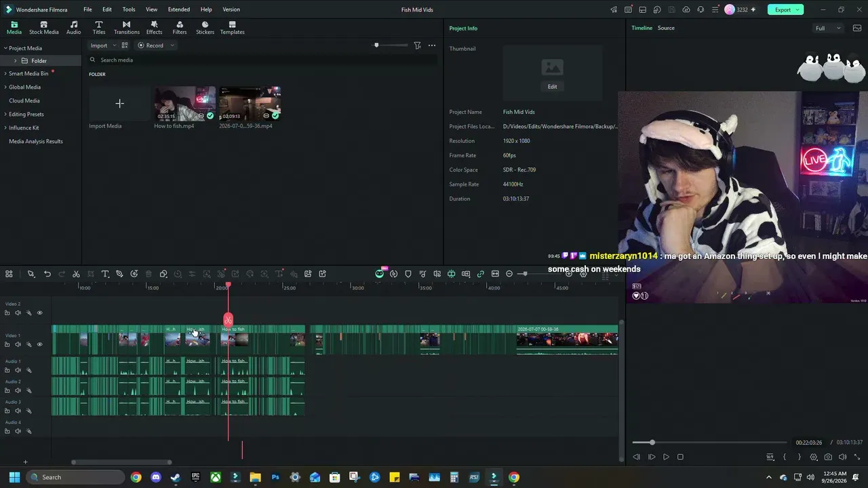Open the Full preview quality dropdown
868x488 pixels.
point(828,28)
